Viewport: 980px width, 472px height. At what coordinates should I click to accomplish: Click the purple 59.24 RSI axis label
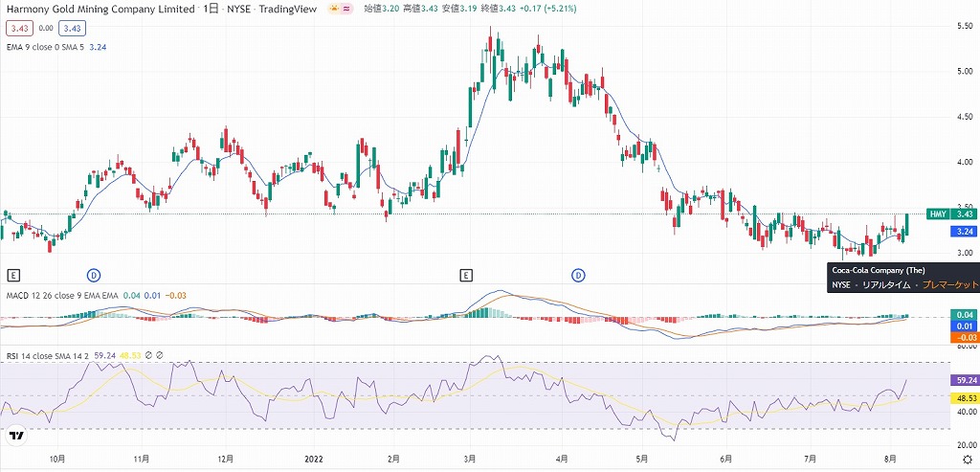pyautogui.click(x=962, y=380)
